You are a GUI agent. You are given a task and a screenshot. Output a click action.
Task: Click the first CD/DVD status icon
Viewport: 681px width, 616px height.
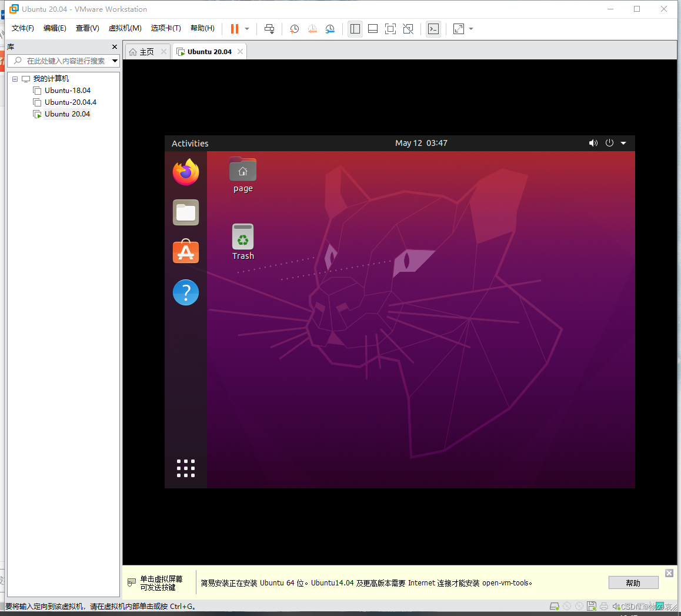(567, 606)
